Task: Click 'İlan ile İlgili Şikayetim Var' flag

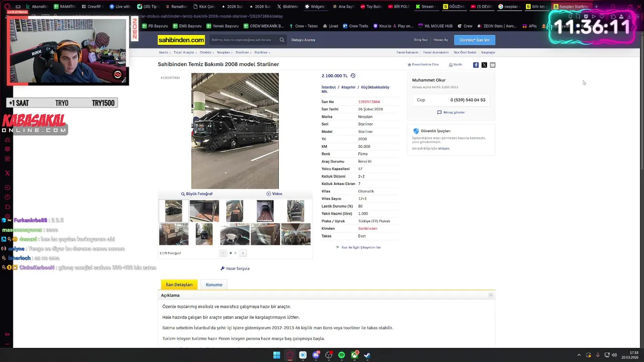Action: pyautogui.click(x=358, y=247)
